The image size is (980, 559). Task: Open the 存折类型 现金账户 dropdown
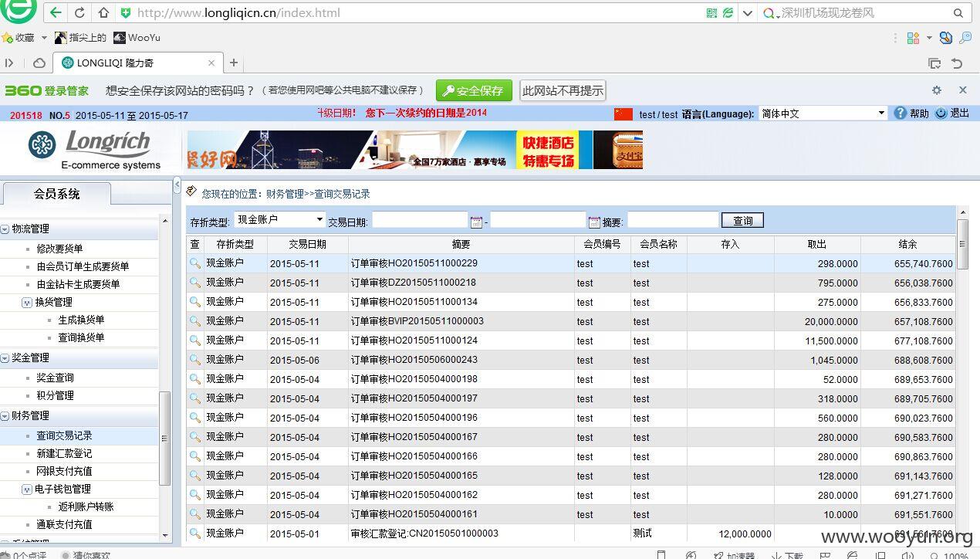280,220
